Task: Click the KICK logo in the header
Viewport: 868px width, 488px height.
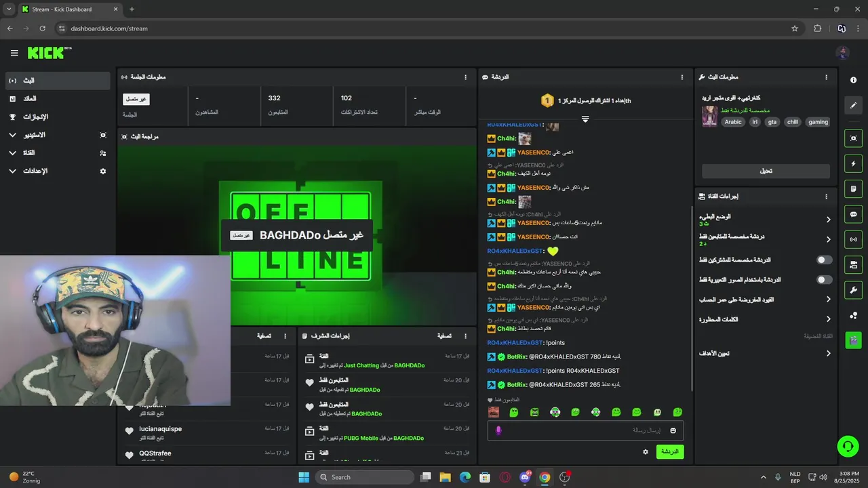Action: tap(50, 53)
